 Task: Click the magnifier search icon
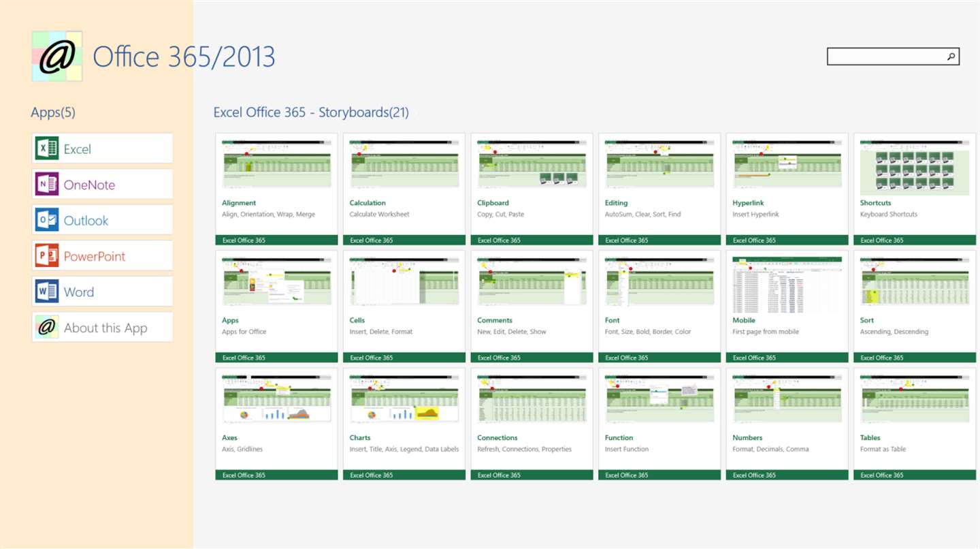click(951, 57)
